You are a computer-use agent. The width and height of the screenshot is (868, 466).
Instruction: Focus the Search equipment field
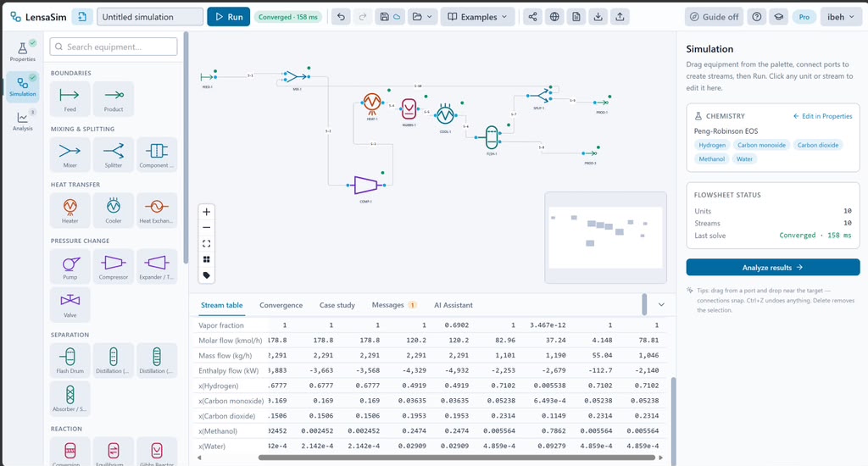(114, 47)
